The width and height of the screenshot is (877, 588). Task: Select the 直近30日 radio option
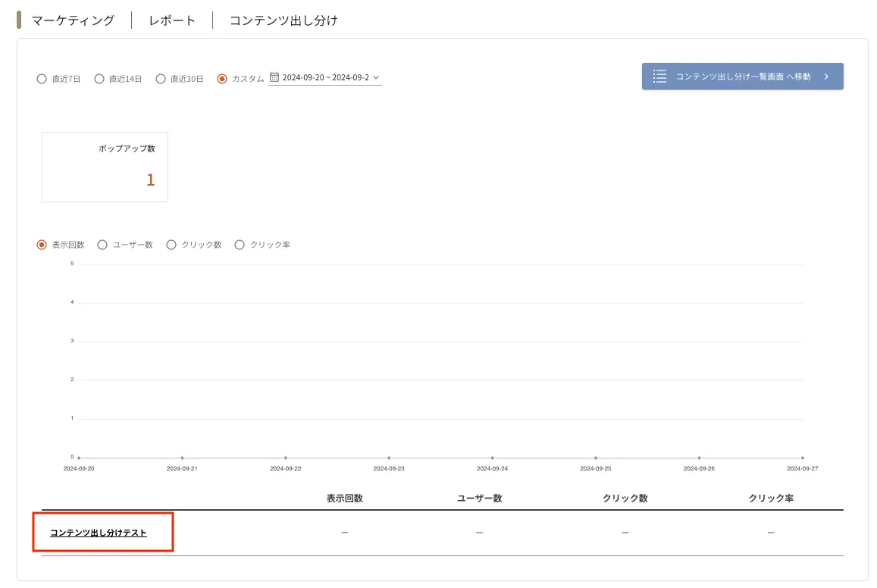click(x=161, y=79)
